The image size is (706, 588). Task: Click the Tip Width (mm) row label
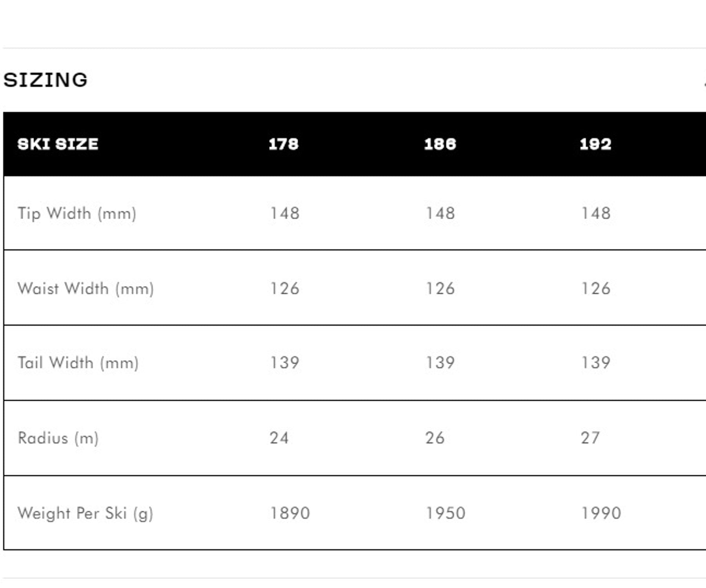(77, 214)
